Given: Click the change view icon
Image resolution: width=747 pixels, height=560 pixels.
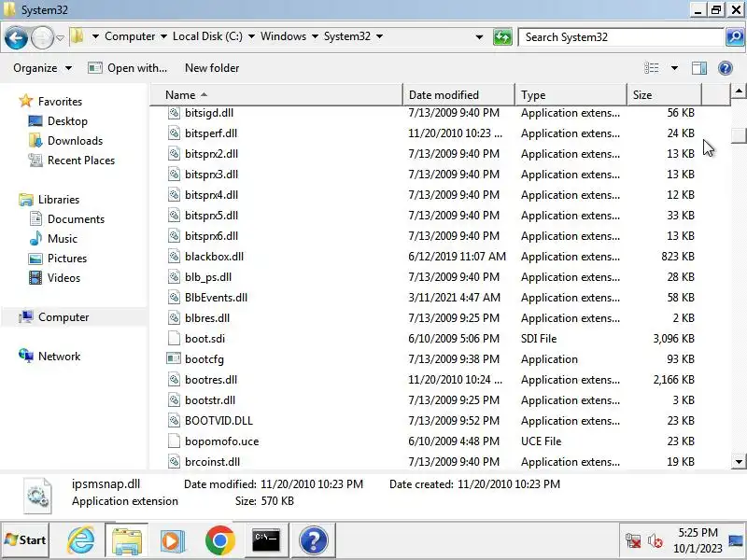Looking at the screenshot, I should pyautogui.click(x=651, y=68).
